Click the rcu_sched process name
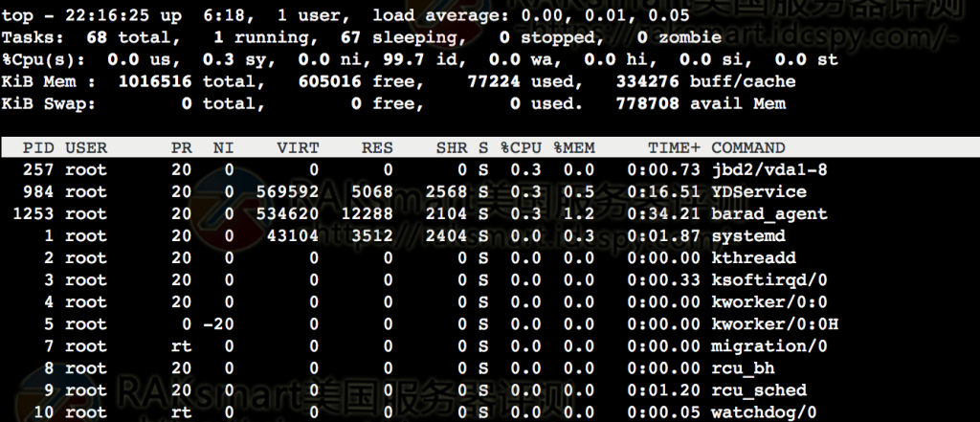The height and width of the screenshot is (422, 980). 759,390
